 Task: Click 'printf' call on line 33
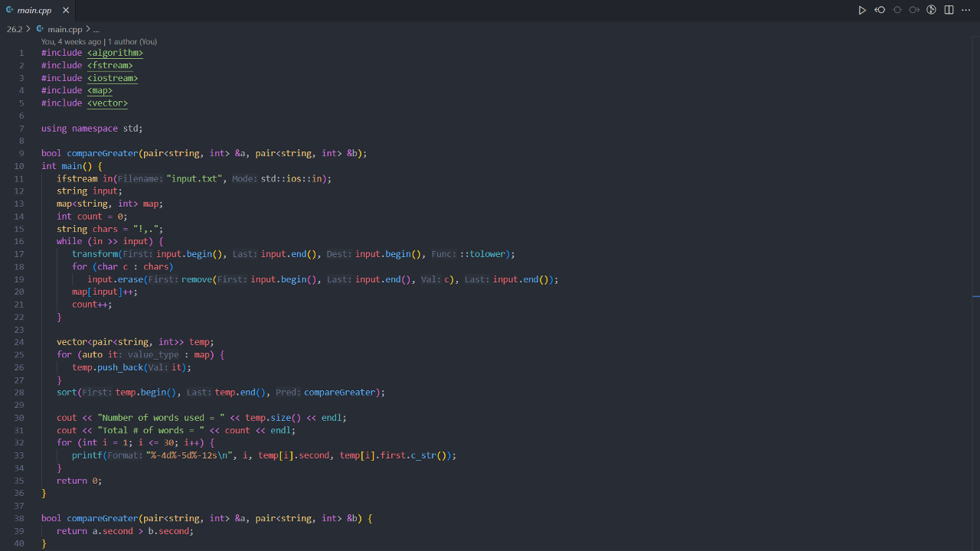pyautogui.click(x=87, y=455)
